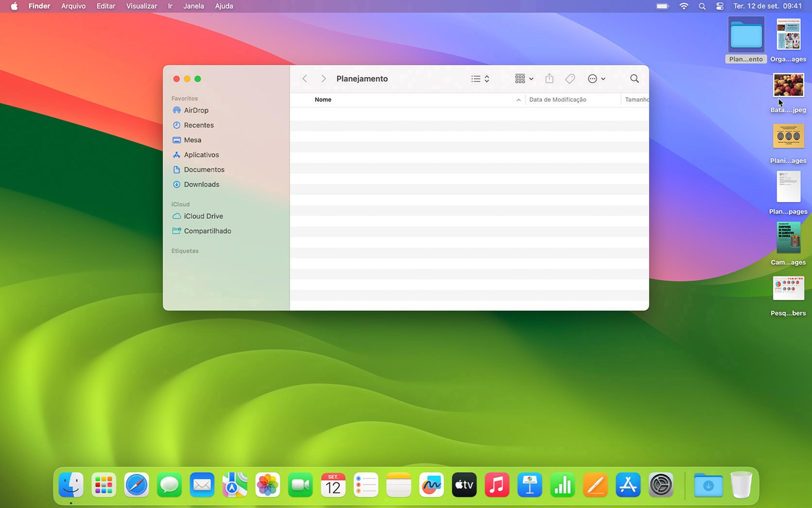Select the Plan...pages document on desktop
812x508 pixels.
[788, 193]
